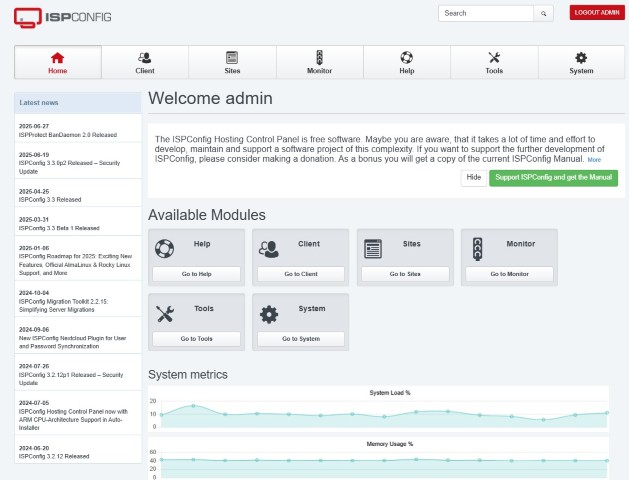Image resolution: width=629 pixels, height=480 pixels.
Task: Open the Sites tab in navigation
Action: [232, 62]
